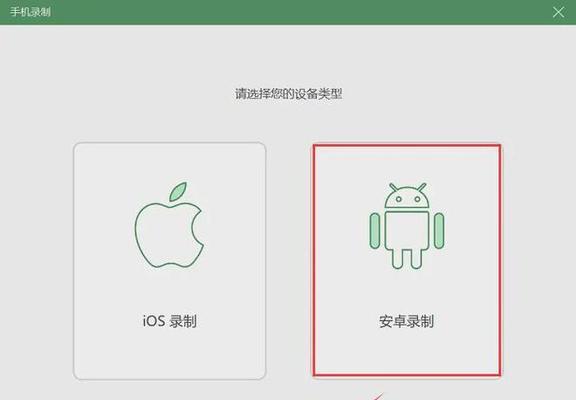Click the Android robot's left green arm
The height and width of the screenshot is (400, 576).
pyautogui.click(x=375, y=231)
